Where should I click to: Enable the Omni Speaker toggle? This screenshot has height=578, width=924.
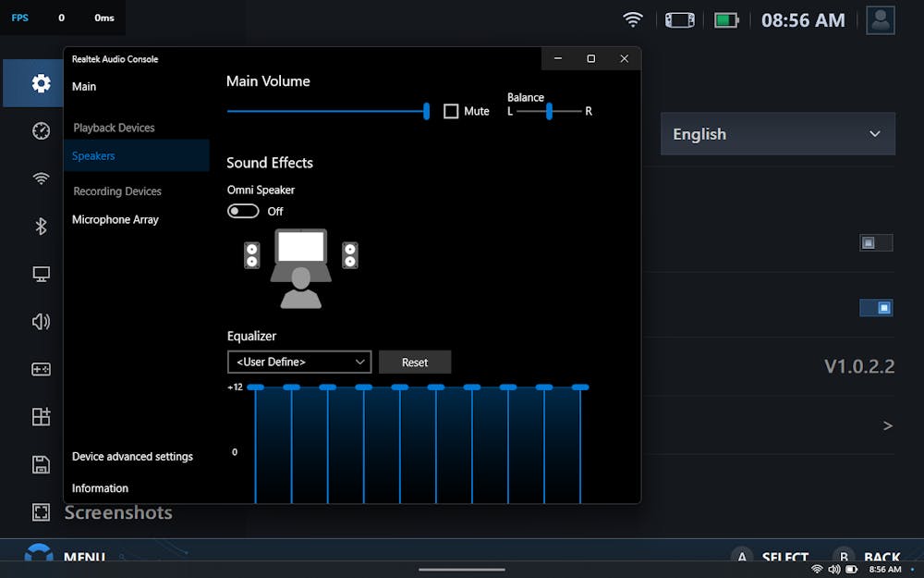pyautogui.click(x=243, y=211)
